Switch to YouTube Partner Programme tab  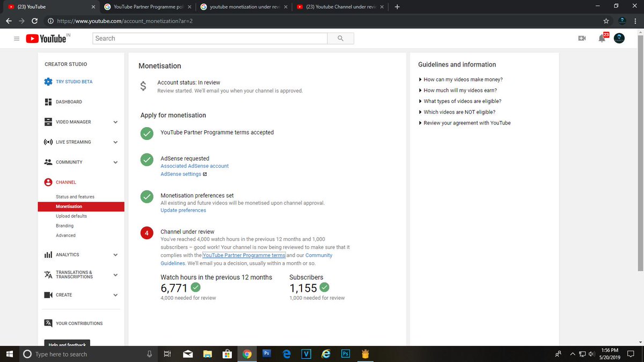click(x=148, y=7)
